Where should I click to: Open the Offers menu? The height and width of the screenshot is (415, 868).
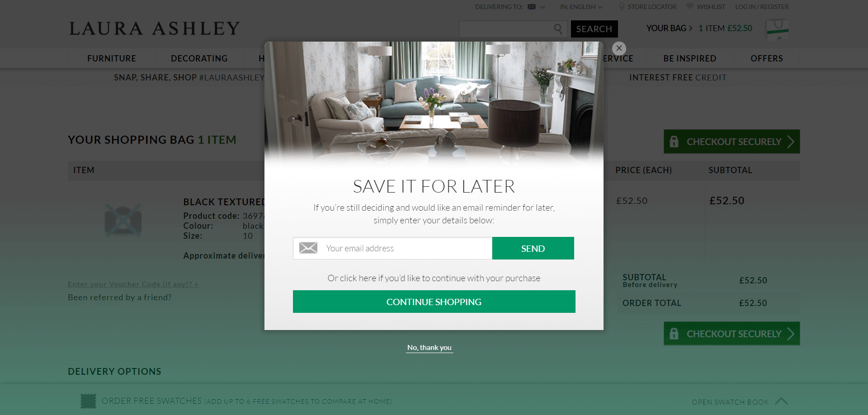tap(767, 58)
